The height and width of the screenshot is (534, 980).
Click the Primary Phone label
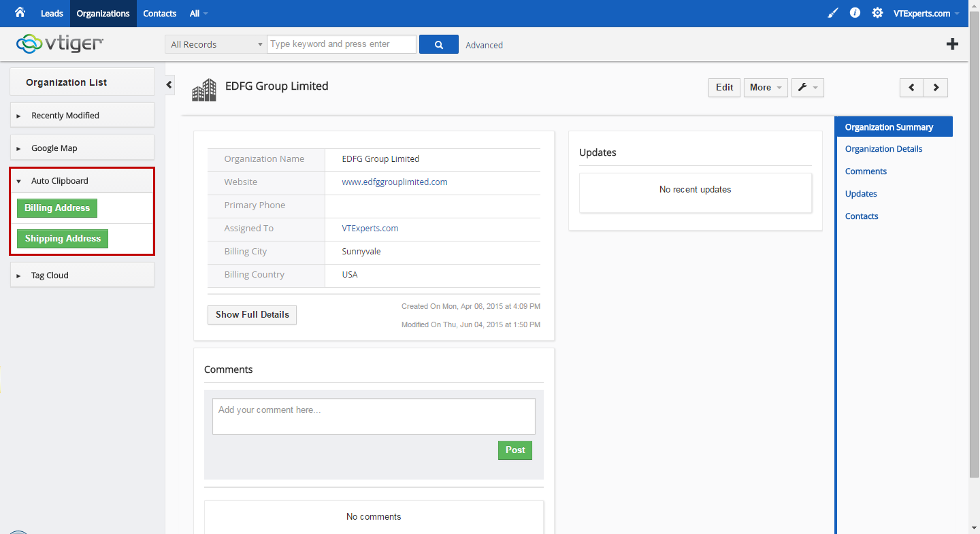point(255,205)
